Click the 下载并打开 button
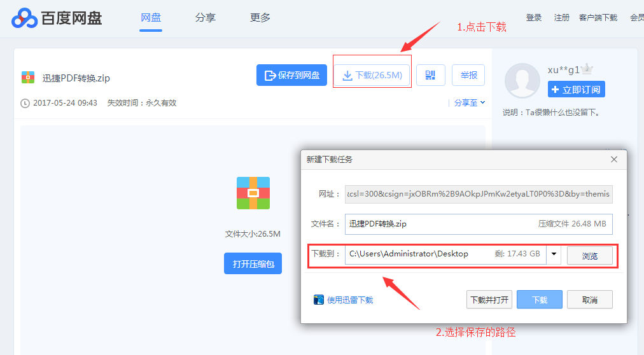 pyautogui.click(x=489, y=300)
